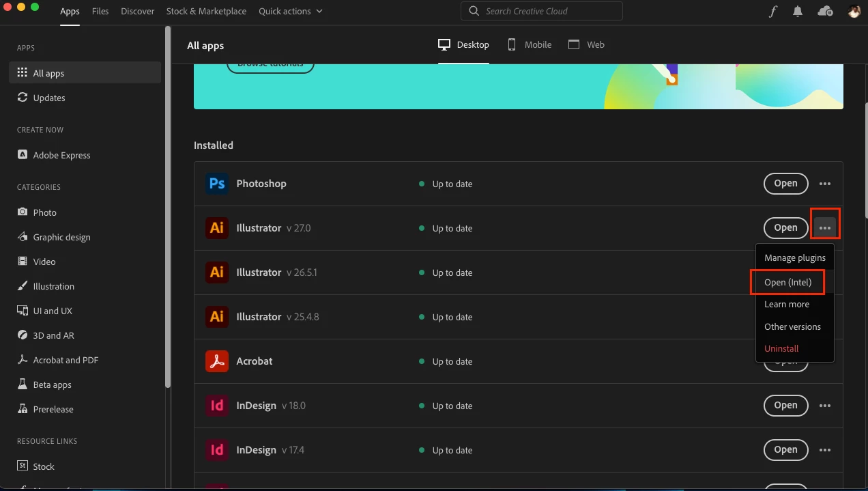868x491 pixels.
Task: Choose Manage plugins from the menu
Action: [x=795, y=257]
